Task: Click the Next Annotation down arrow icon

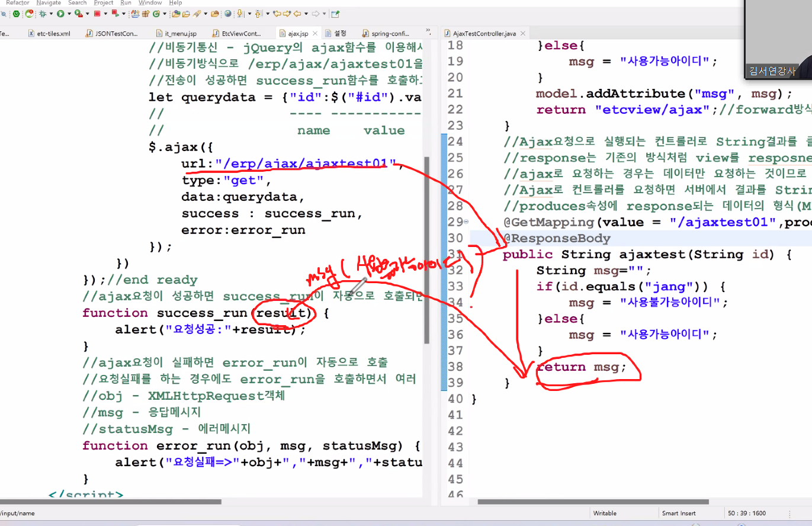Action: pyautogui.click(x=240, y=13)
